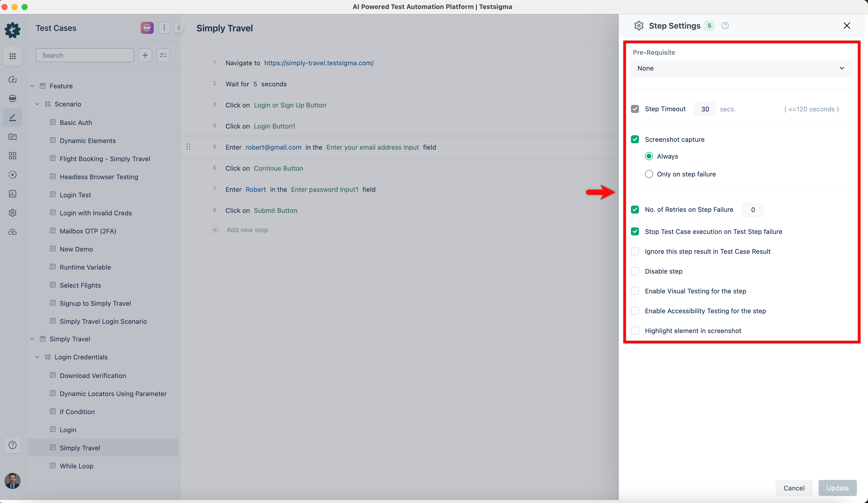Select Flight Booking - Simply Travel
This screenshot has width=868, height=503.
point(105,159)
